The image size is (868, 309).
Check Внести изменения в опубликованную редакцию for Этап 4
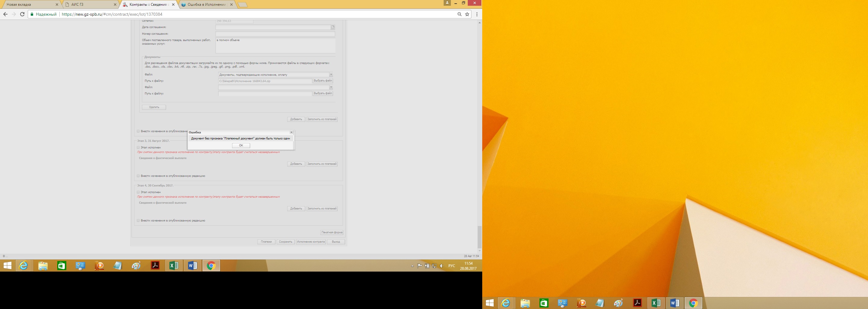click(x=138, y=221)
